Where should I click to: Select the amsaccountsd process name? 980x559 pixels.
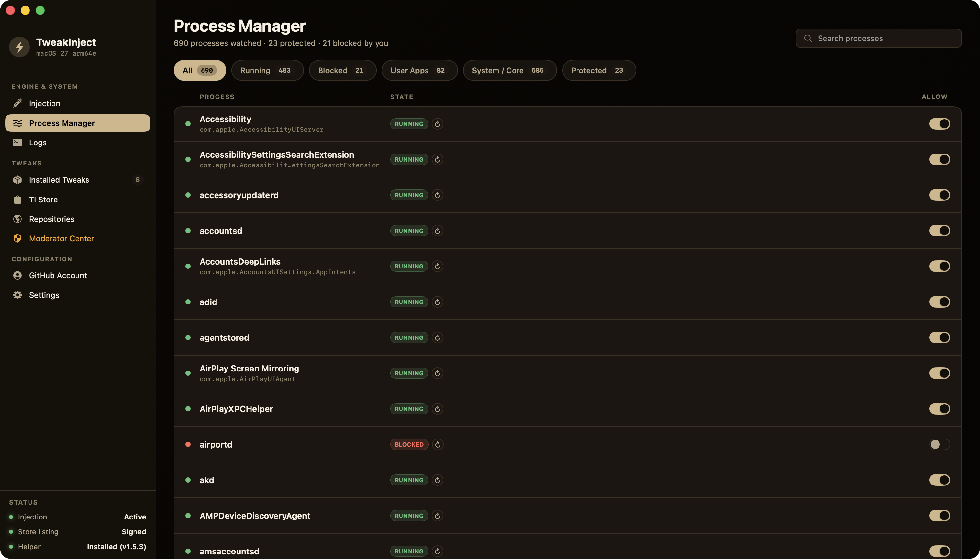229,551
